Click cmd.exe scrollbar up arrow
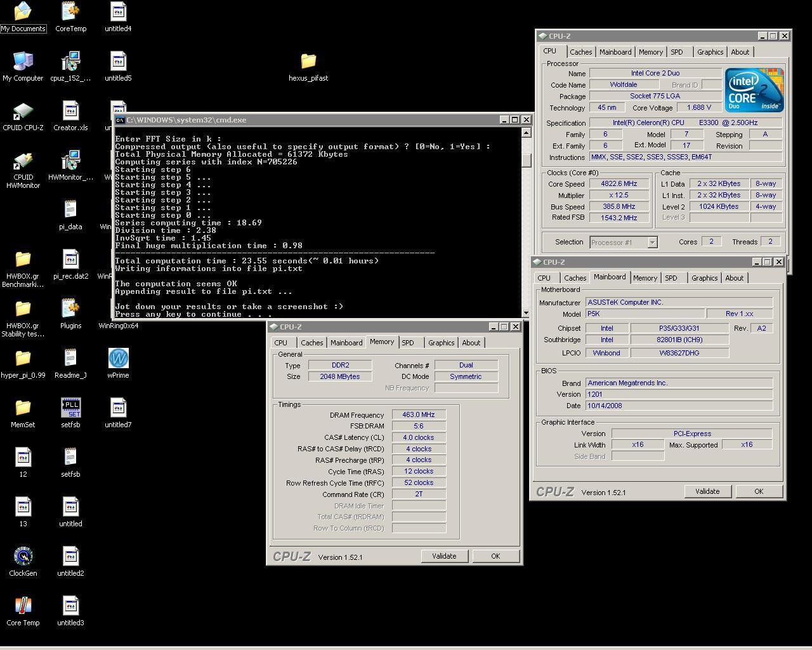812x650 pixels. point(526,133)
